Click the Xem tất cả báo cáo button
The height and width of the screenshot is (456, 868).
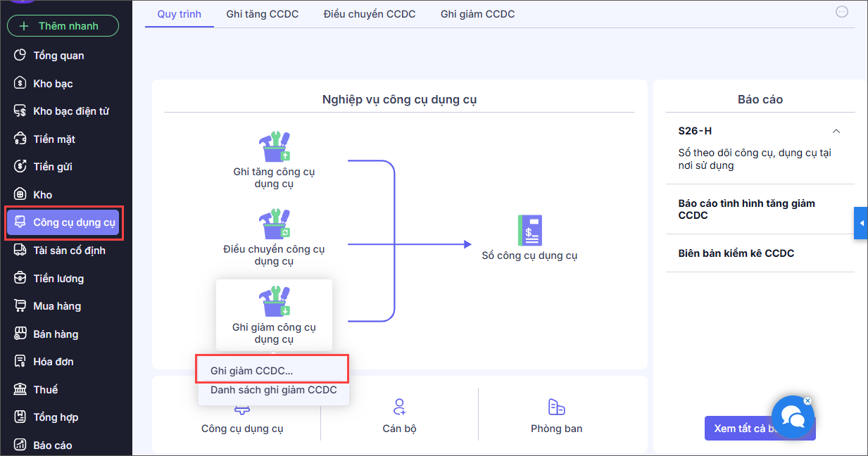pos(745,429)
